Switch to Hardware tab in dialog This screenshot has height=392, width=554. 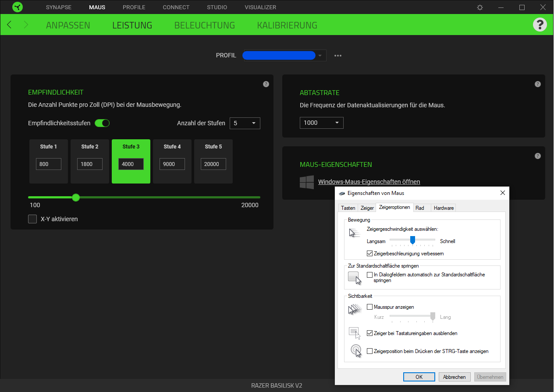[444, 208]
